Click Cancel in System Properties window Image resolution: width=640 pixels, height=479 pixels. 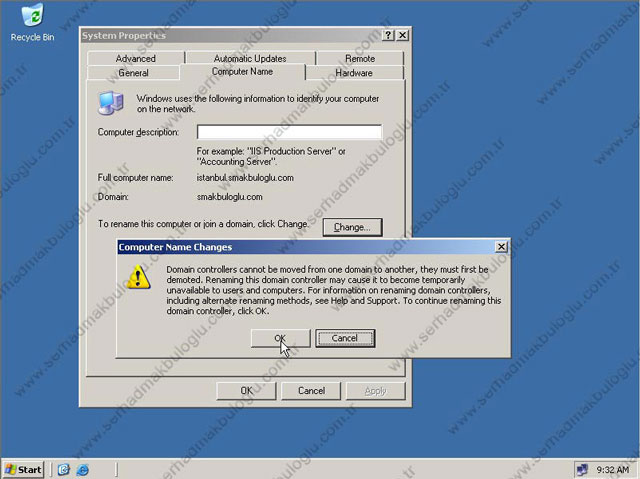click(x=311, y=391)
